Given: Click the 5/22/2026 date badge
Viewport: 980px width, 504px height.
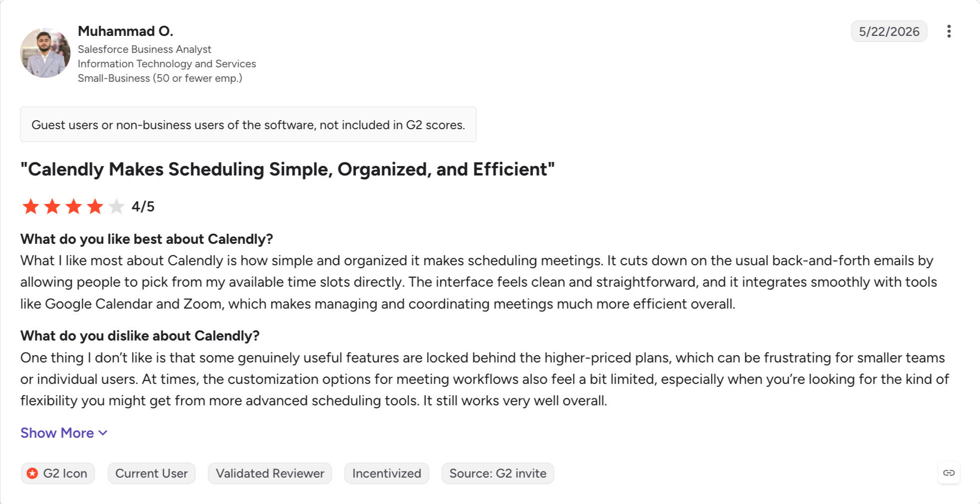Looking at the screenshot, I should click(x=889, y=31).
